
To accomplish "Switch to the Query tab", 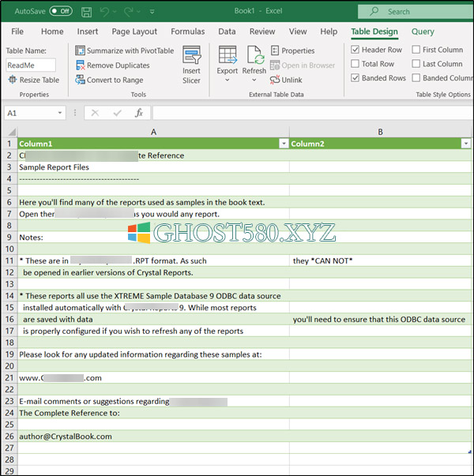I will pyautogui.click(x=423, y=32).
